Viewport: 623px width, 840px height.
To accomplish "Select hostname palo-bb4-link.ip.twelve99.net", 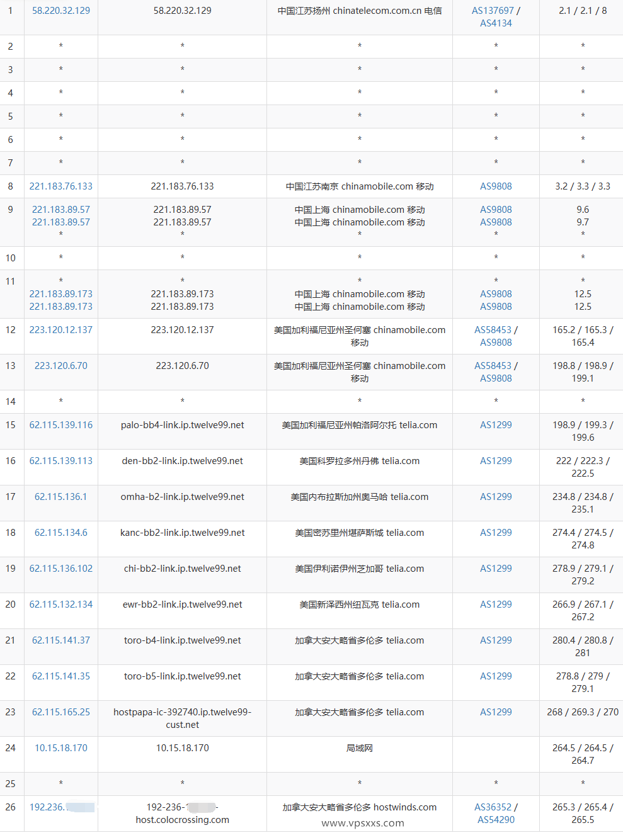I will [183, 425].
